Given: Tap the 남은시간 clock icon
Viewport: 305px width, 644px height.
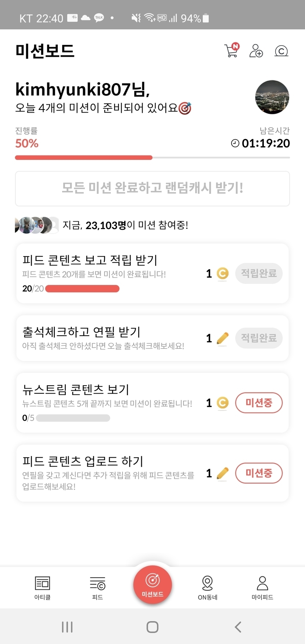Looking at the screenshot, I should (235, 143).
